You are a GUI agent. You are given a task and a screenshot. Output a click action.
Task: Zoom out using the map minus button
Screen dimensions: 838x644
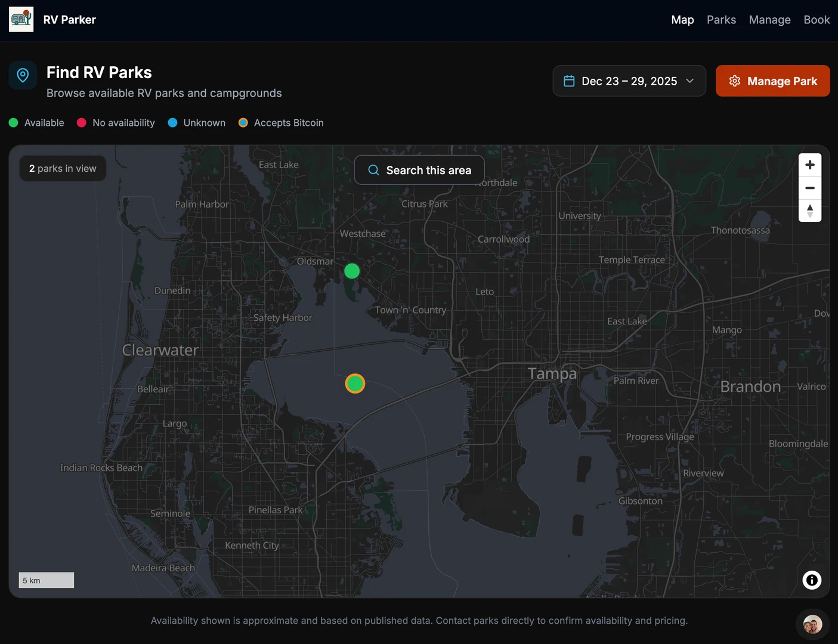pos(809,188)
